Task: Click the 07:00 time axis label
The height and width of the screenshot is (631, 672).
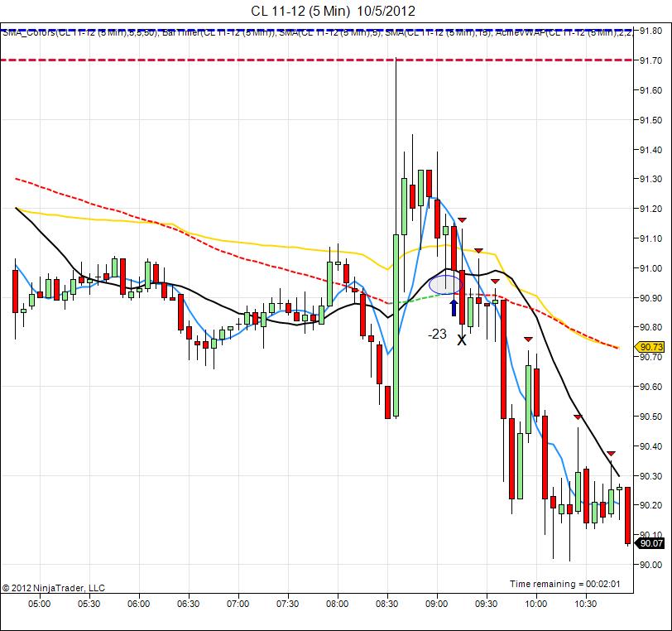Action: (238, 604)
